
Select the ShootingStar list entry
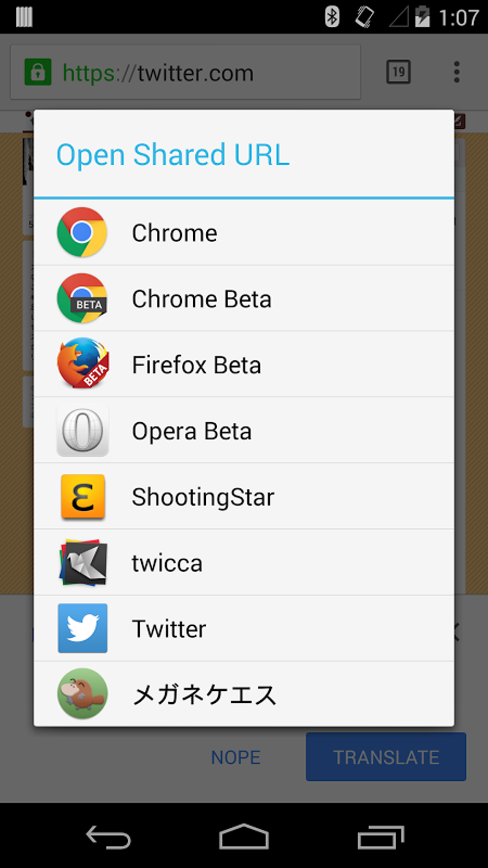[203, 497]
